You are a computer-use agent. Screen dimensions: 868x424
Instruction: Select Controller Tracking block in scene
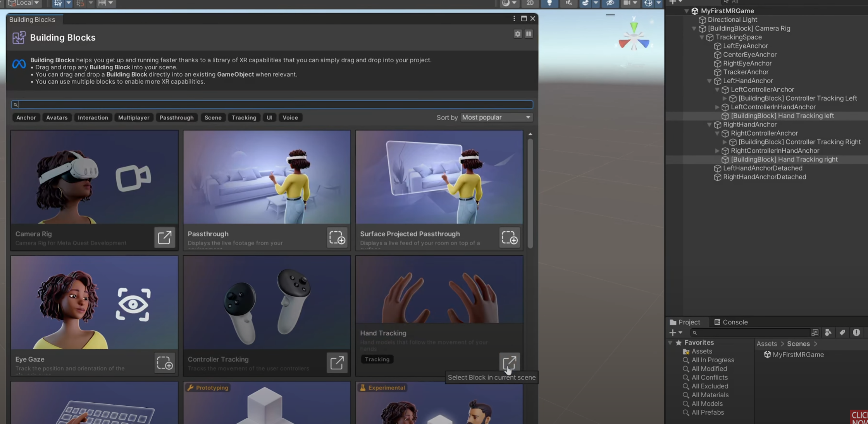point(337,363)
